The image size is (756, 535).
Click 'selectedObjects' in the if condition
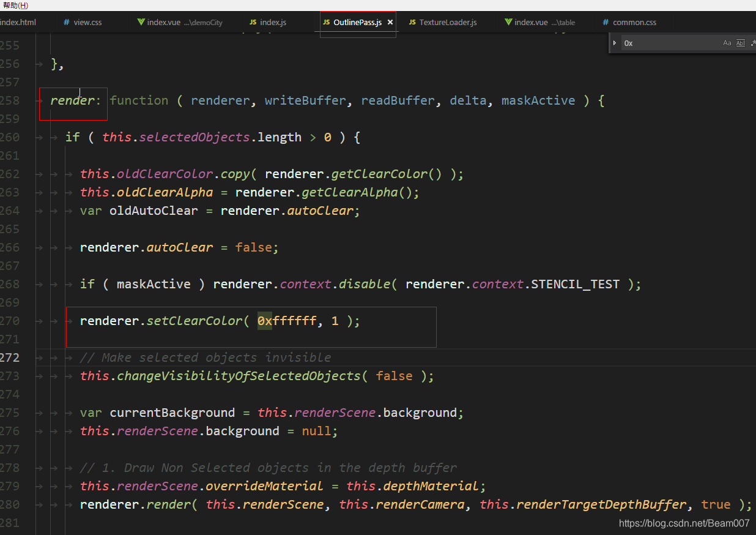pyautogui.click(x=195, y=137)
